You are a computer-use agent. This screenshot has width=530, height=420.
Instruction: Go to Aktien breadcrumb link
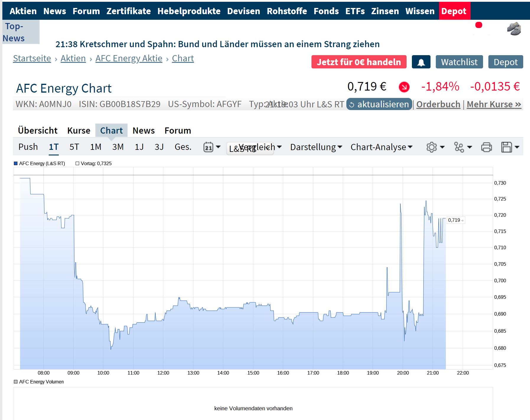click(x=73, y=58)
